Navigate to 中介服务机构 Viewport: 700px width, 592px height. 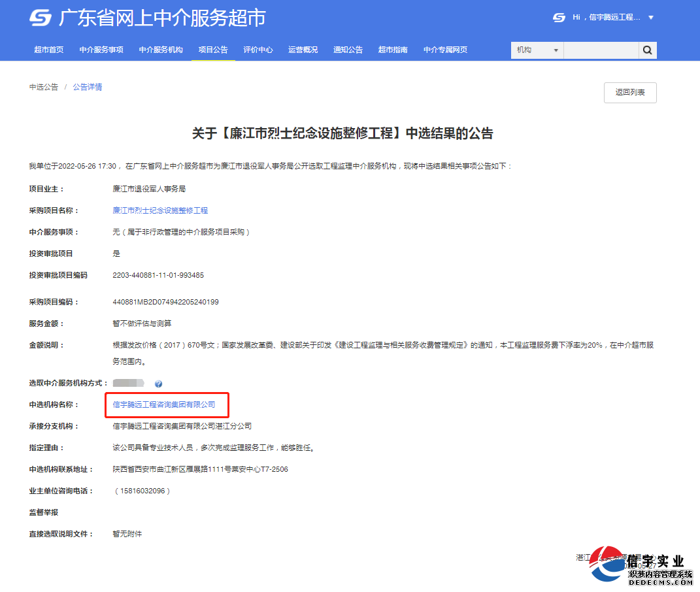[x=161, y=49]
